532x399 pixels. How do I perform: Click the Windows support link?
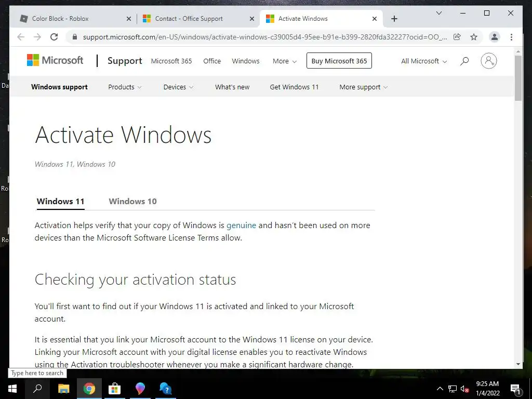[59, 87]
